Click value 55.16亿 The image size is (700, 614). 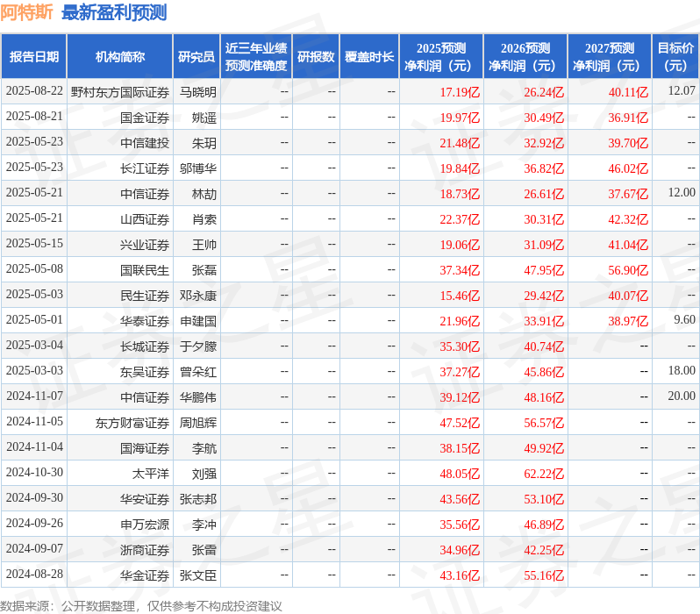[x=544, y=576]
